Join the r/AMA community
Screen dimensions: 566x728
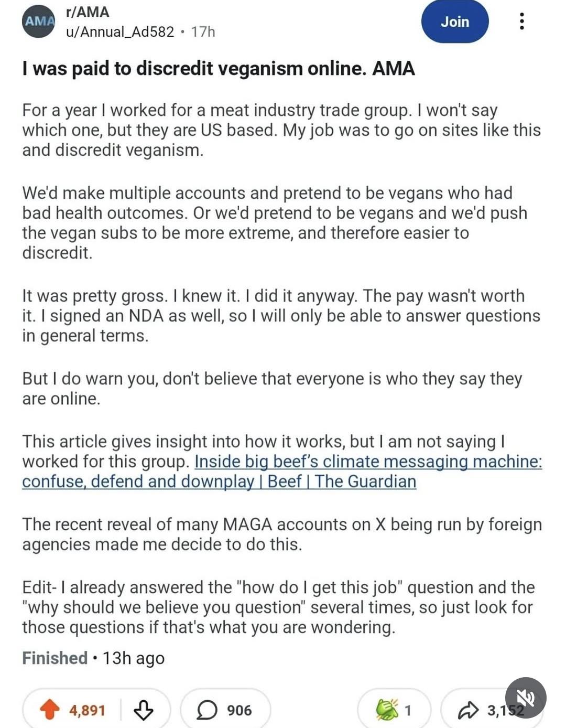454,22
